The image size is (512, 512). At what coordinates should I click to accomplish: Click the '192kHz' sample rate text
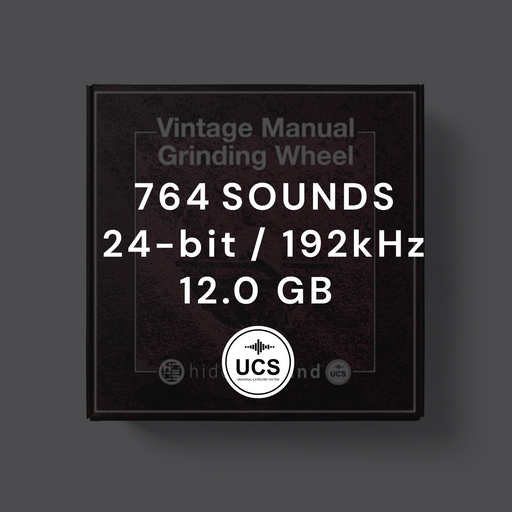click(354, 244)
